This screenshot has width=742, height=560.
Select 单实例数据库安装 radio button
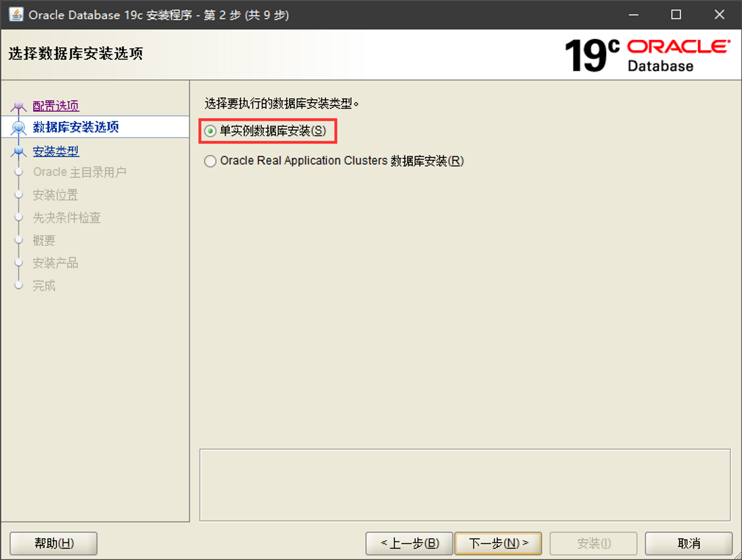(x=211, y=131)
